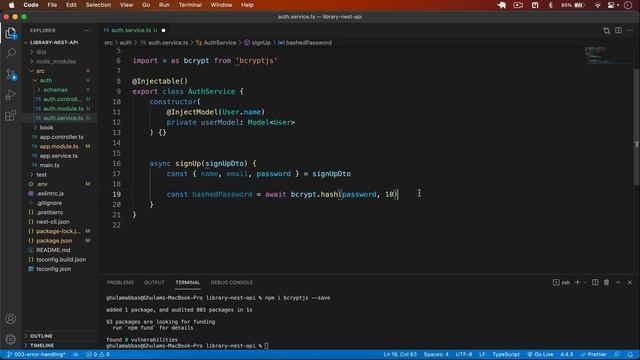Screen dimensions: 640x360
Task: Open the Accounts menu icon
Action: 11,319
